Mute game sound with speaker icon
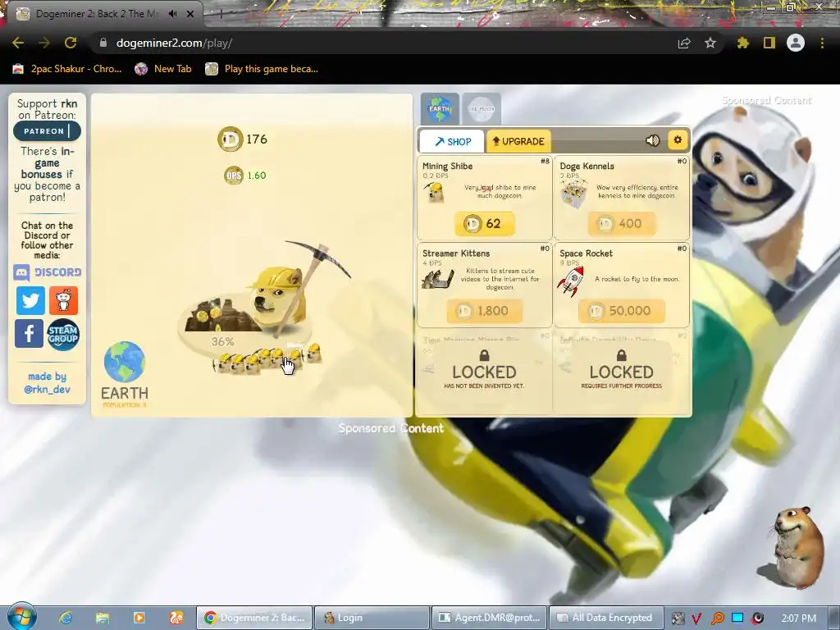 click(x=652, y=140)
